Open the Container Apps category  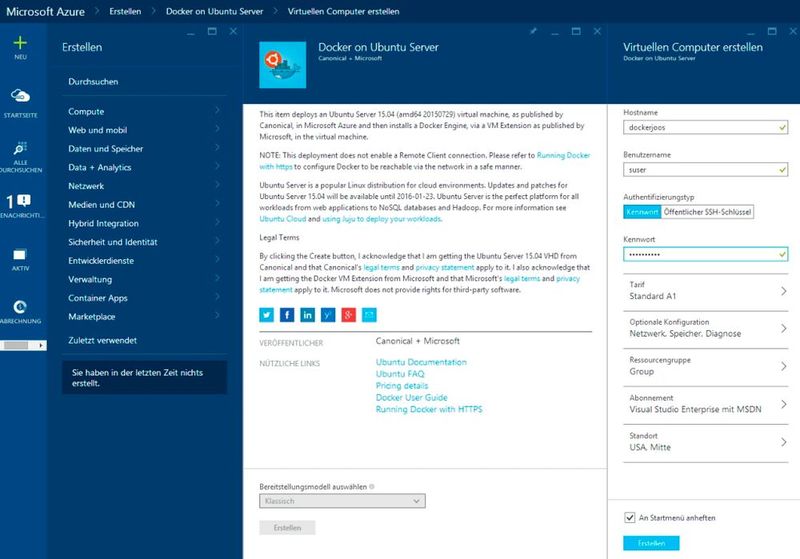[144, 298]
